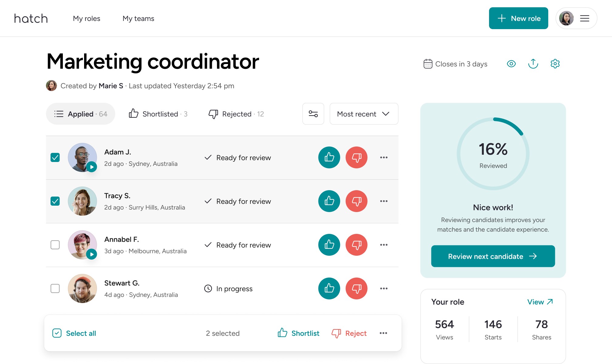Click Review next candidate button

tap(493, 256)
